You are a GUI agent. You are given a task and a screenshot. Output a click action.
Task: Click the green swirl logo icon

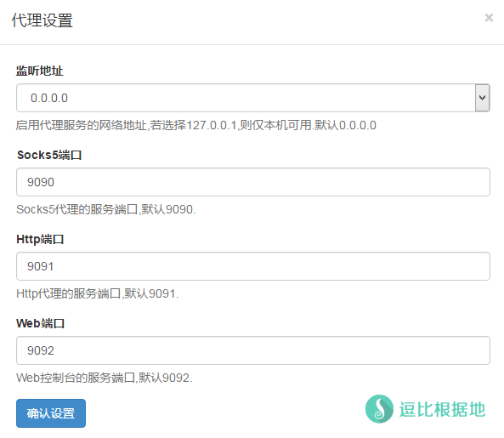(x=379, y=409)
